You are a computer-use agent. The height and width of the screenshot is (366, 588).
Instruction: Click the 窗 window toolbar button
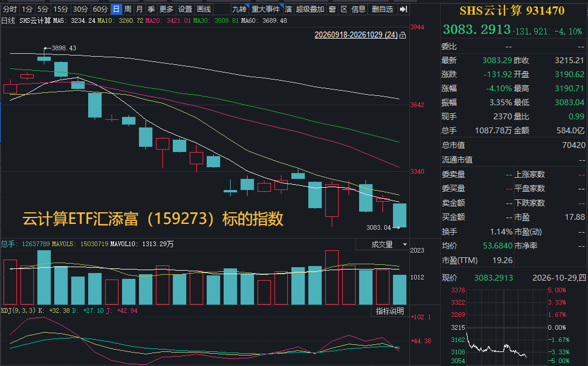[x=332, y=9]
